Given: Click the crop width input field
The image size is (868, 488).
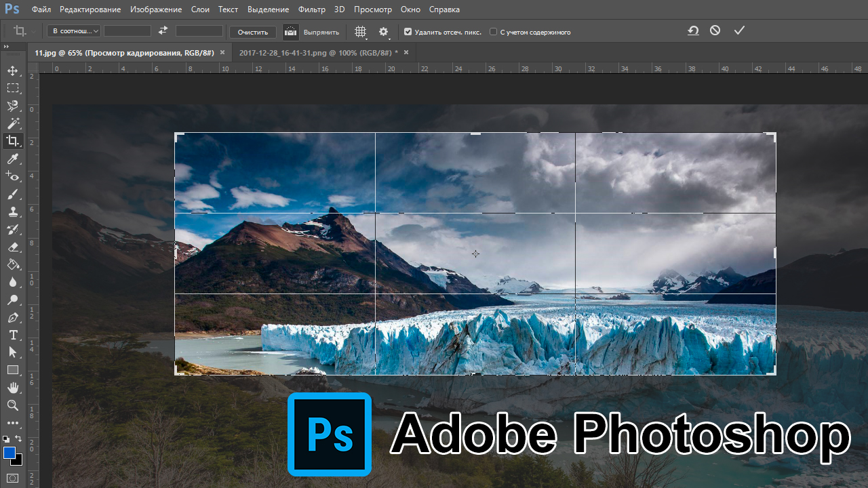Looking at the screenshot, I should 127,31.
